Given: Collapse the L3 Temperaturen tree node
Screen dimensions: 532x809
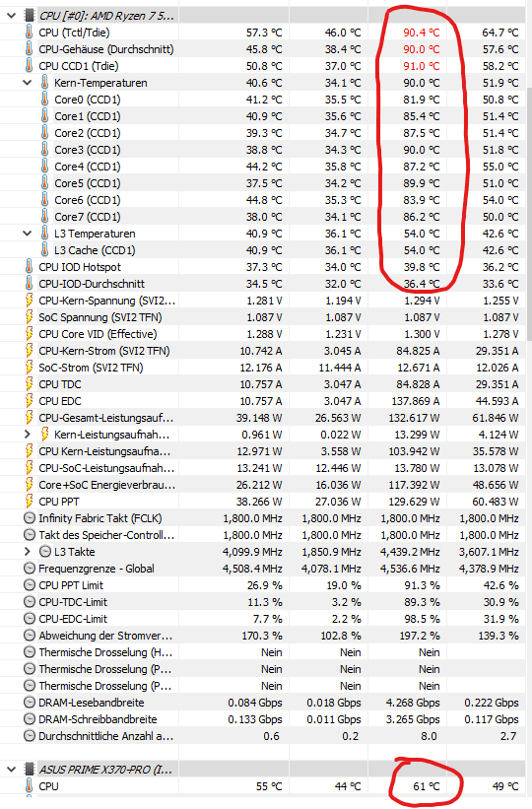Looking at the screenshot, I should (x=28, y=234).
